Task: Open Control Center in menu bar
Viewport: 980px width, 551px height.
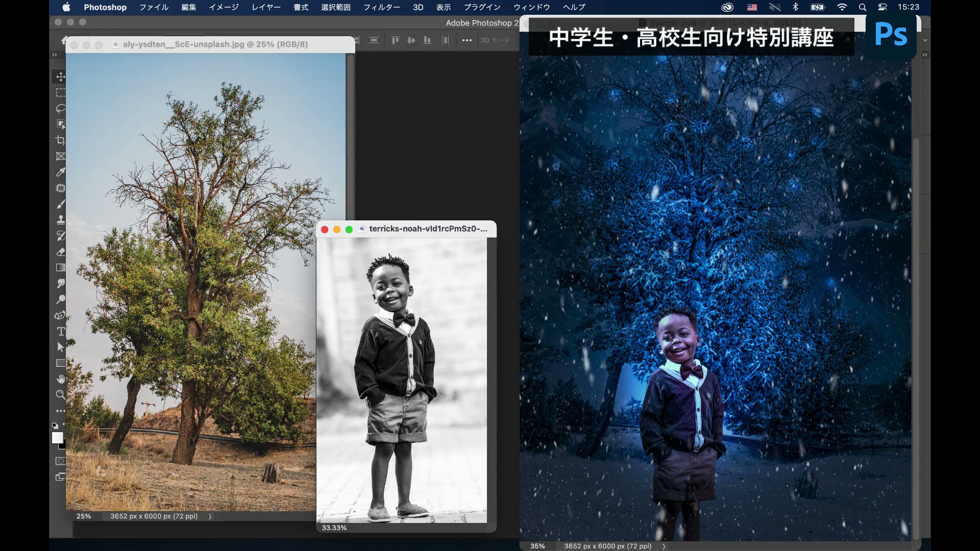Action: 883,7
